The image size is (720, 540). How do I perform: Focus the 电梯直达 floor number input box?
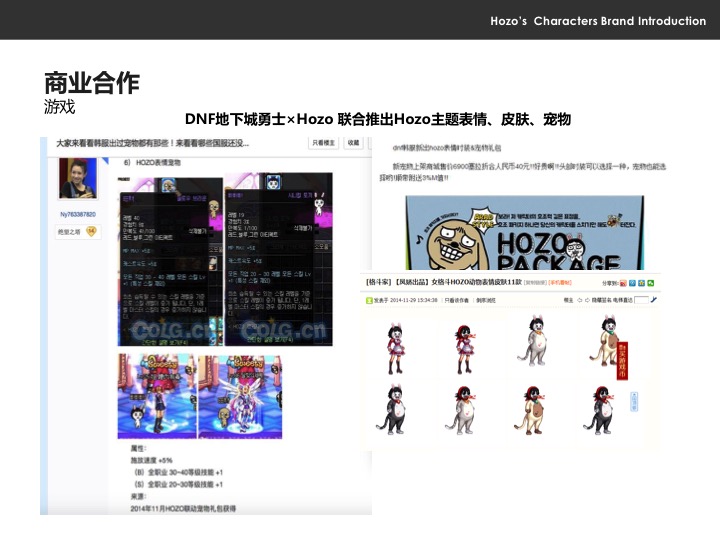641,300
